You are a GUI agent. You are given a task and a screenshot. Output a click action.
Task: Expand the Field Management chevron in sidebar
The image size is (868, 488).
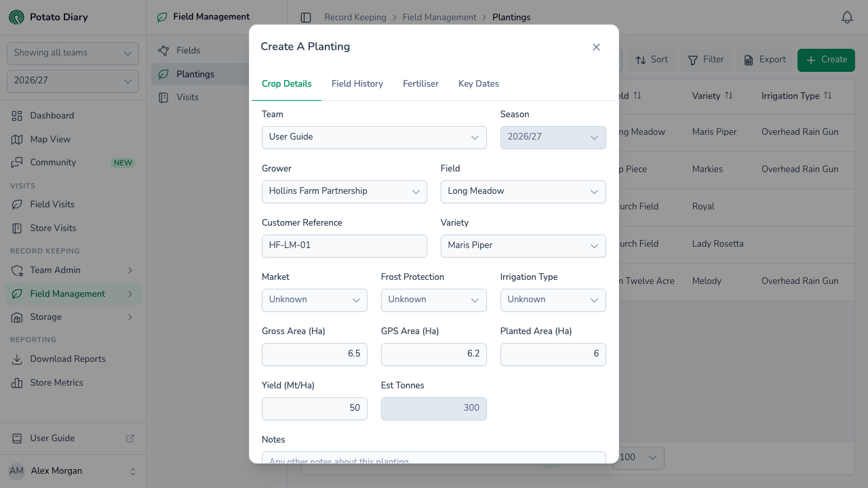pyautogui.click(x=130, y=294)
